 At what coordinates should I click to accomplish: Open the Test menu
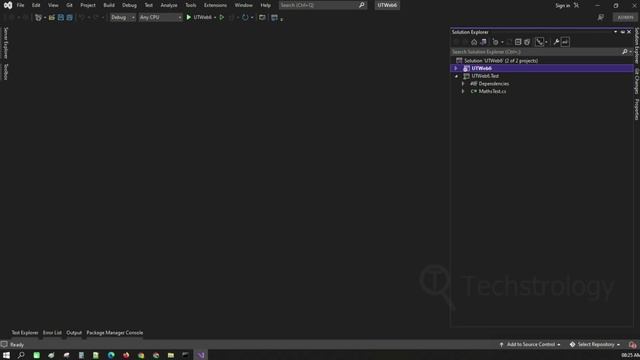[x=149, y=5]
